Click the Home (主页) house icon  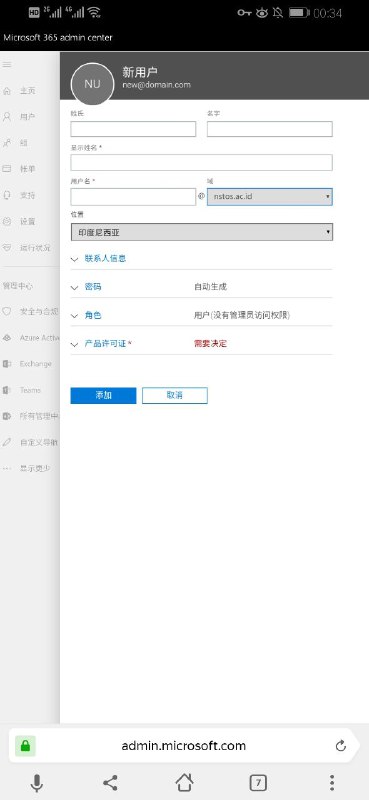[7, 91]
